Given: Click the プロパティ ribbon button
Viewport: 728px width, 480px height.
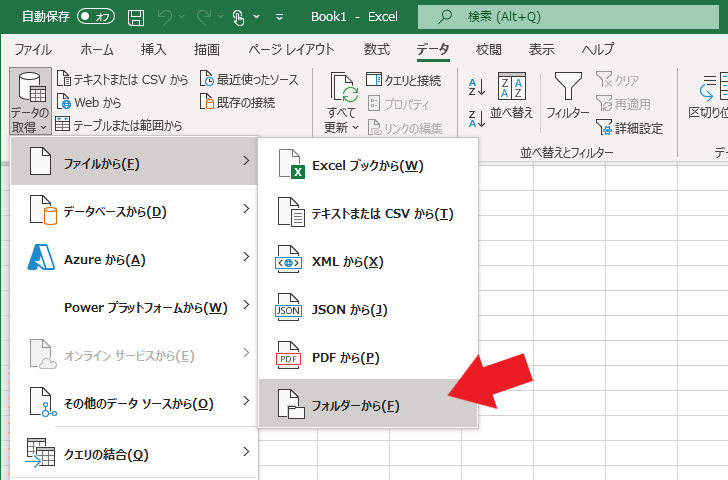Looking at the screenshot, I should [x=398, y=104].
